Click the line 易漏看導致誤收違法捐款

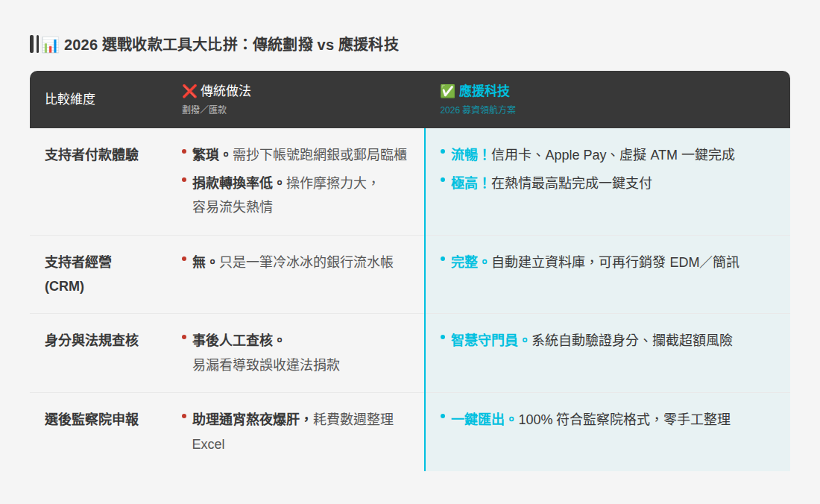coord(266,365)
